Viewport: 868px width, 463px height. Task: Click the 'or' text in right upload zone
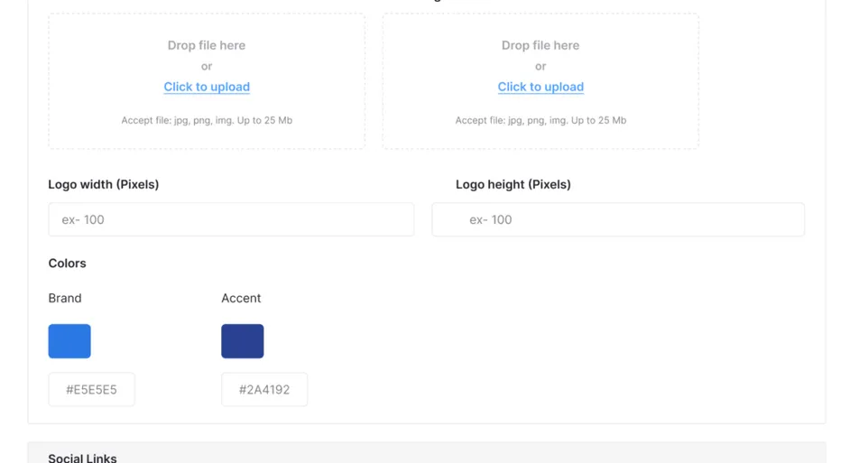[x=540, y=67]
